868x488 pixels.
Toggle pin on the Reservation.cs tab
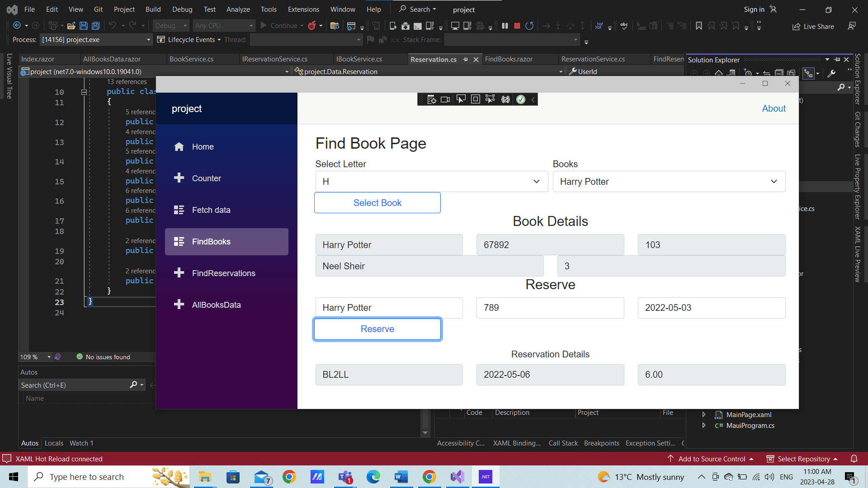pyautogui.click(x=465, y=59)
